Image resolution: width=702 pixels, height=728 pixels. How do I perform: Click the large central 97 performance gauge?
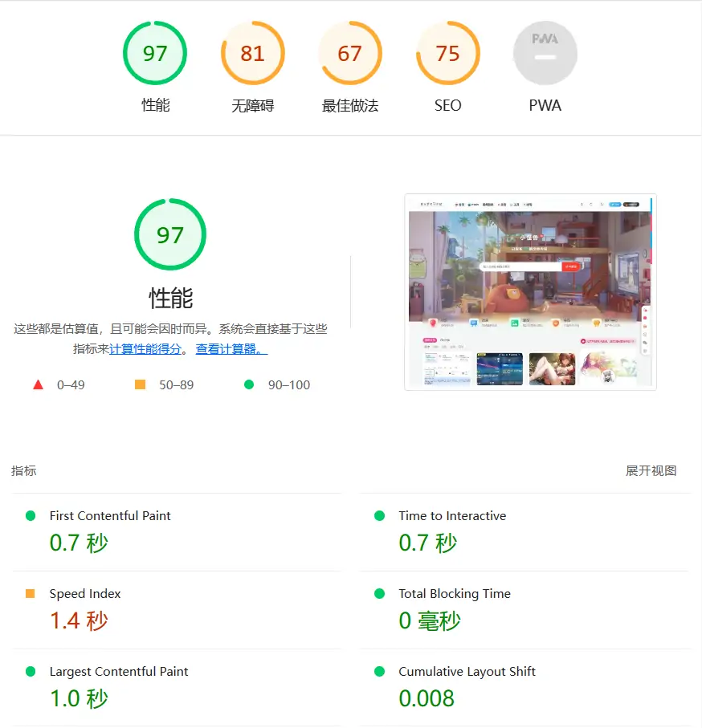click(x=170, y=235)
